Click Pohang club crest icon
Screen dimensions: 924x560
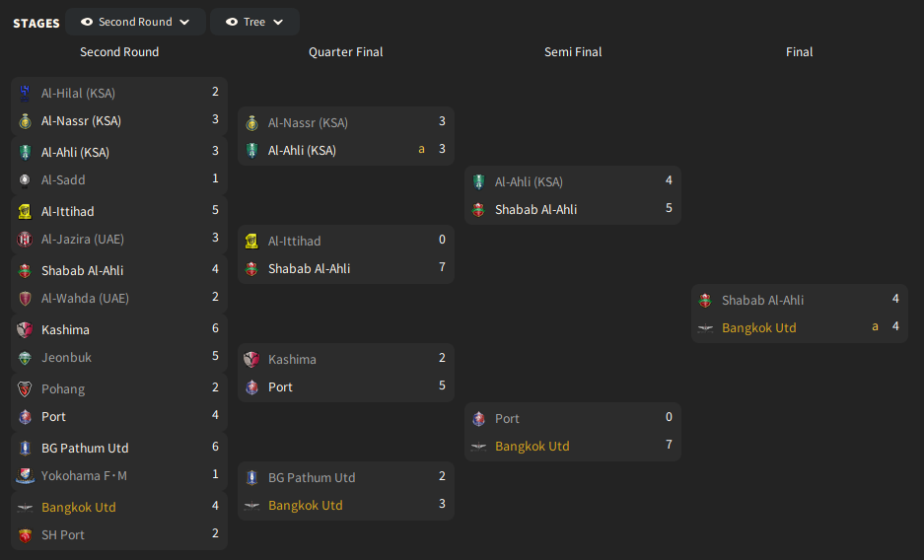[25, 389]
